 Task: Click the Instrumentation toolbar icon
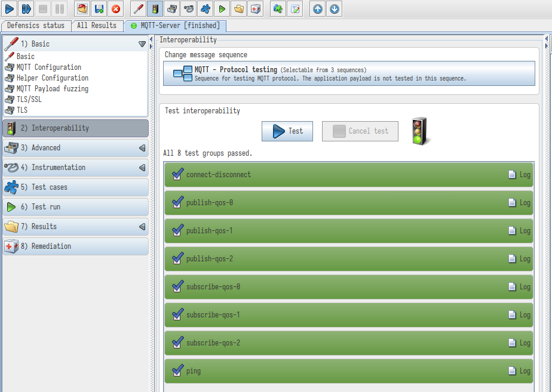pos(189,8)
